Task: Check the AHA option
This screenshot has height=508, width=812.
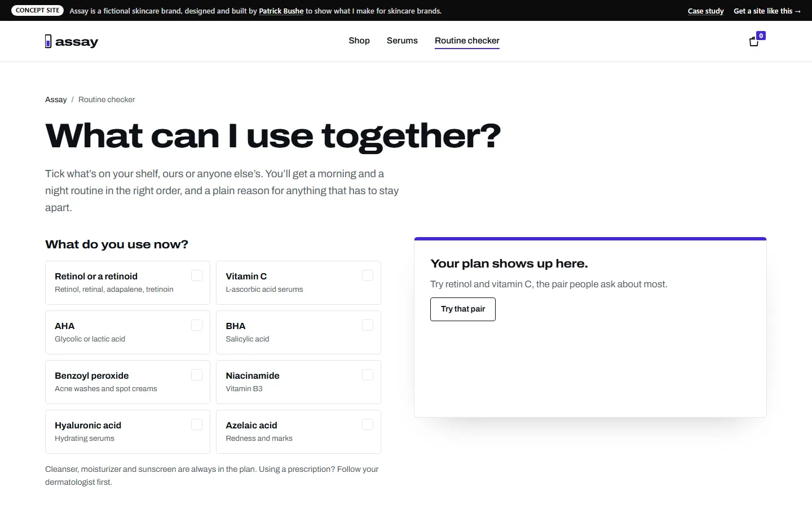Action: 197,325
